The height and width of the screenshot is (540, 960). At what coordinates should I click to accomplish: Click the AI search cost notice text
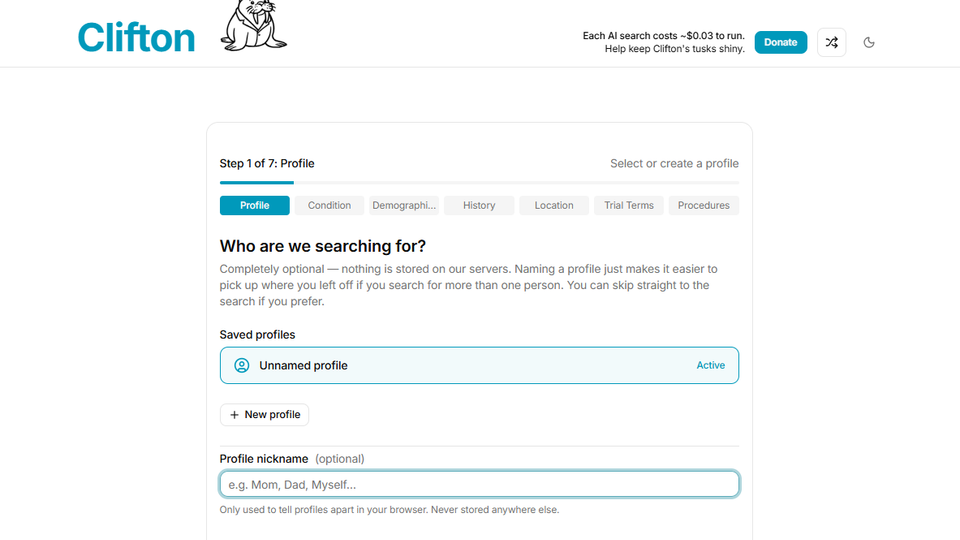(x=664, y=42)
